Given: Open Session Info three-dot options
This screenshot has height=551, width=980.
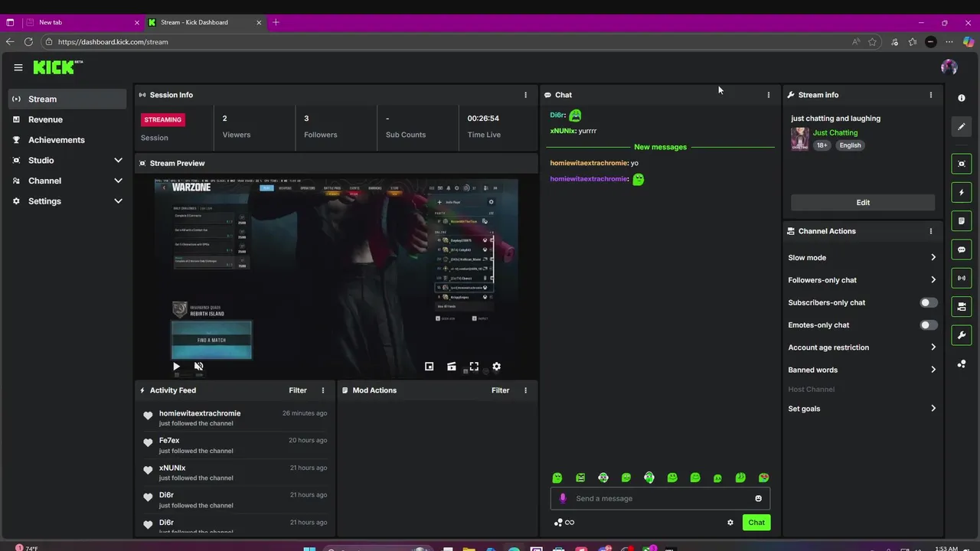Looking at the screenshot, I should [525, 95].
